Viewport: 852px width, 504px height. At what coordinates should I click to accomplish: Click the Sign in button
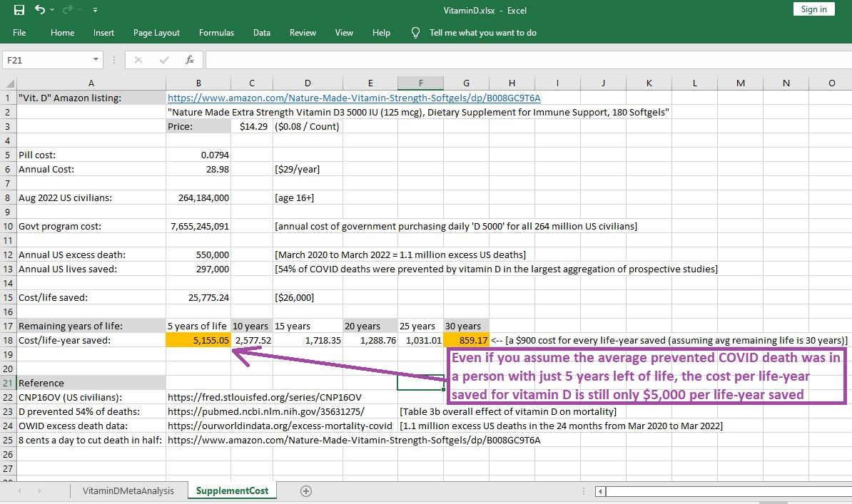[x=813, y=9]
